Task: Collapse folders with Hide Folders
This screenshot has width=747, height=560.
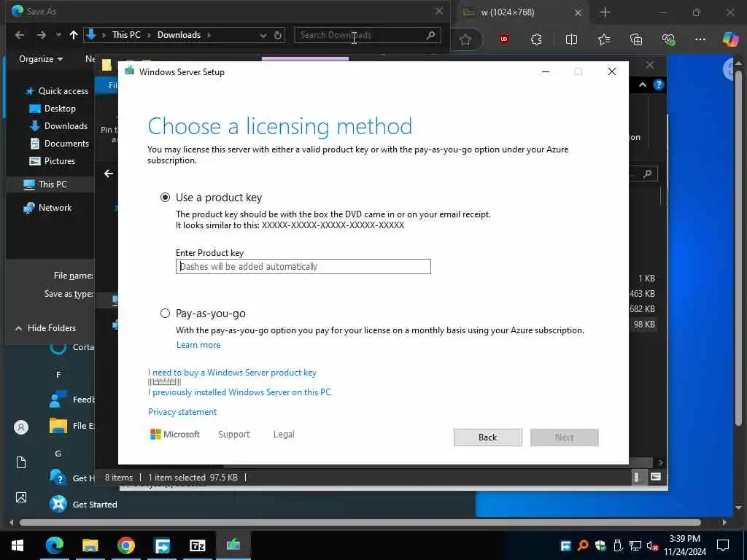Action: [x=46, y=327]
